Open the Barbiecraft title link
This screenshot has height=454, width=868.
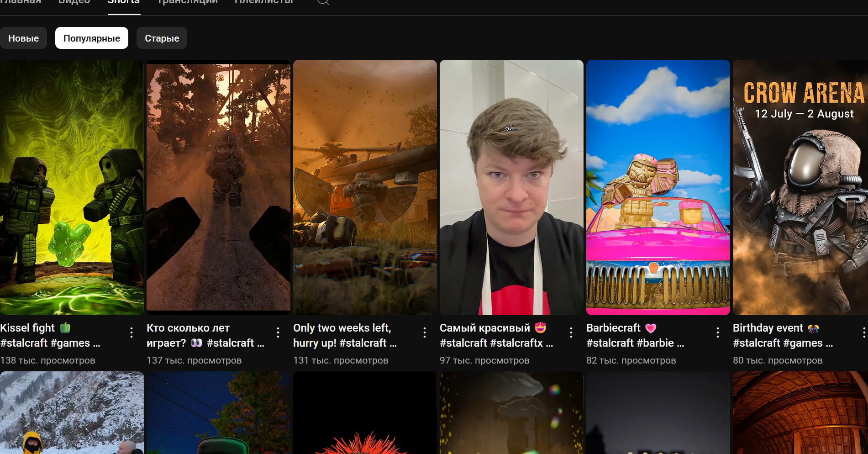(x=635, y=335)
